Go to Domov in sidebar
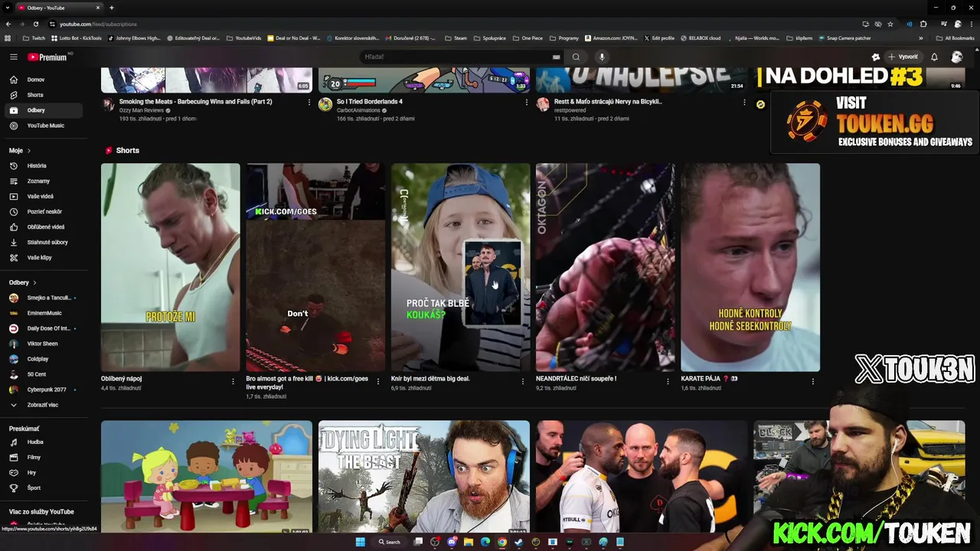The height and width of the screenshot is (551, 980). pos(44,80)
